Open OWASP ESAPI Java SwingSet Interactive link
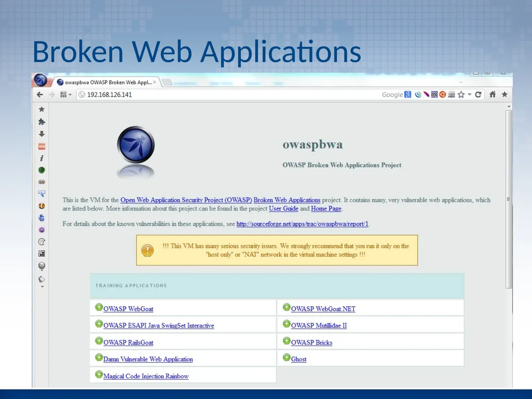 [159, 325]
